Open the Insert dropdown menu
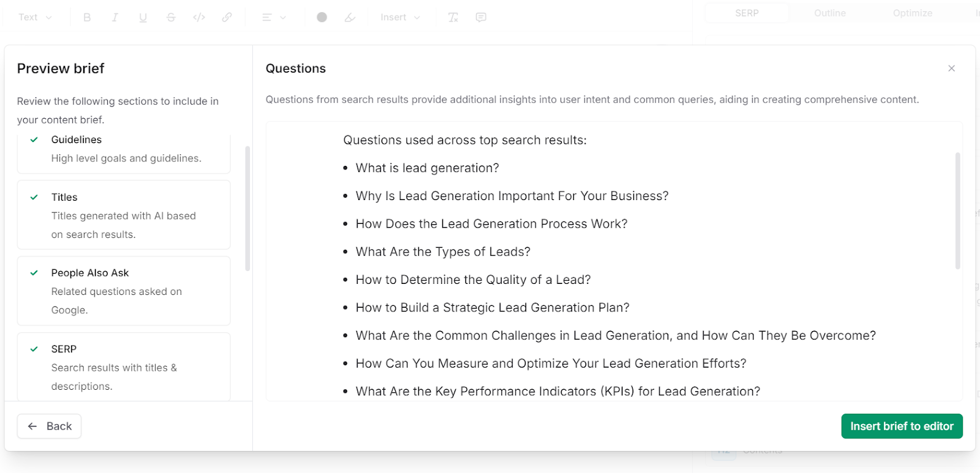 pyautogui.click(x=400, y=17)
